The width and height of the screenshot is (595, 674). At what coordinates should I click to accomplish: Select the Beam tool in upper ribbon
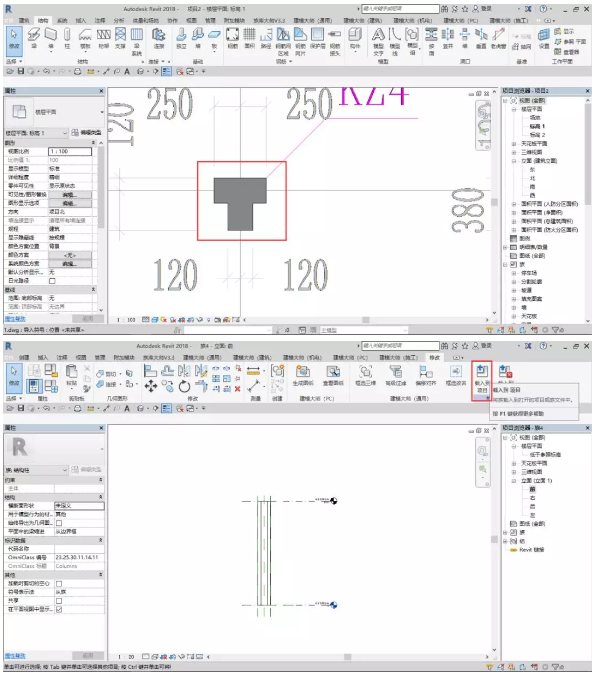coord(34,38)
